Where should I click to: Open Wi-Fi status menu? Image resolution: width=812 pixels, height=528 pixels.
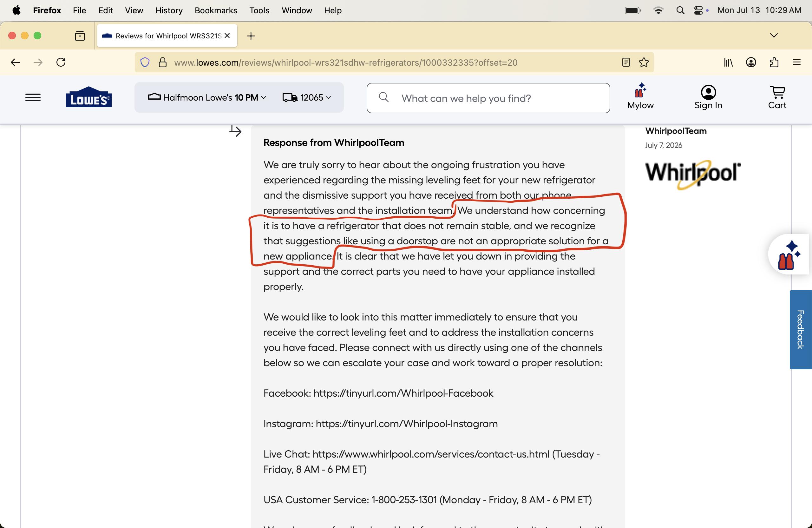[x=658, y=10]
